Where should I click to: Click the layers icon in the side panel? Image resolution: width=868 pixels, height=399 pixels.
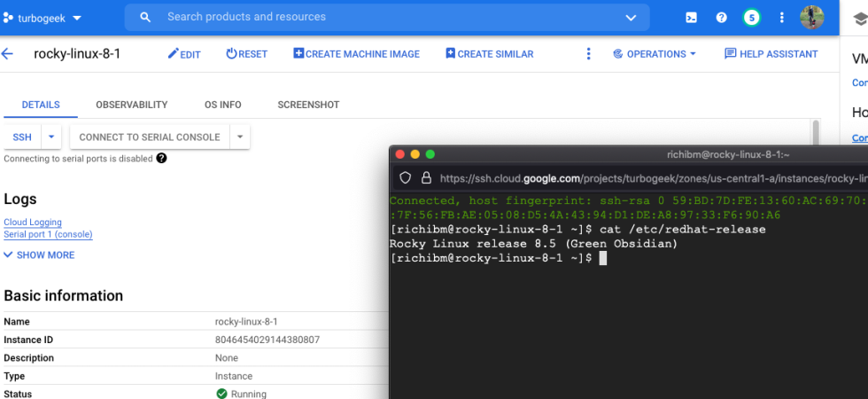point(860,19)
